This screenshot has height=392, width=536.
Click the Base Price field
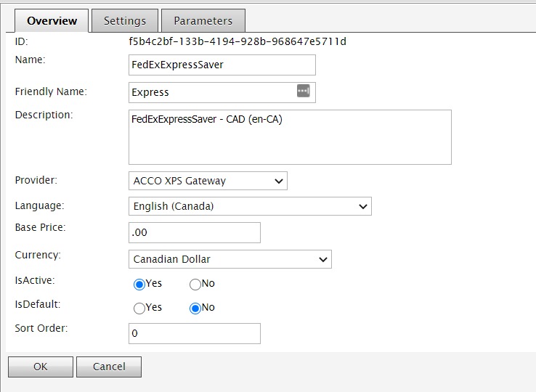coord(194,233)
